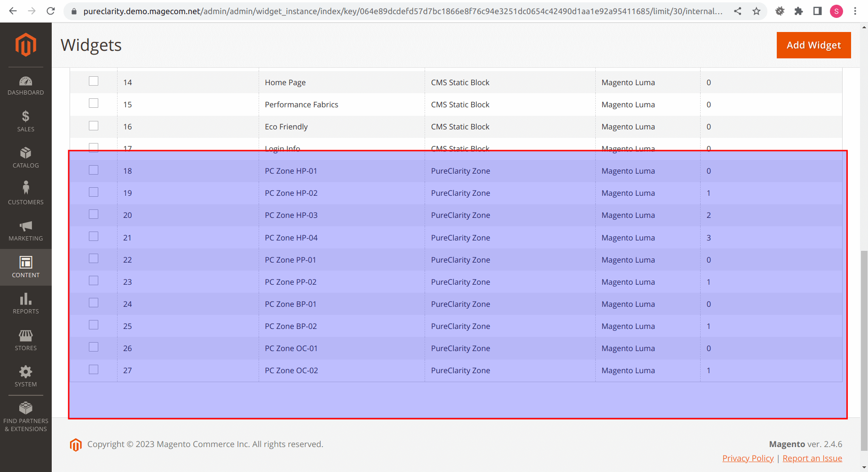Viewport: 868px width, 472px height.
Task: Select checkbox for widget 15 Performance Fabrics
Action: click(94, 103)
